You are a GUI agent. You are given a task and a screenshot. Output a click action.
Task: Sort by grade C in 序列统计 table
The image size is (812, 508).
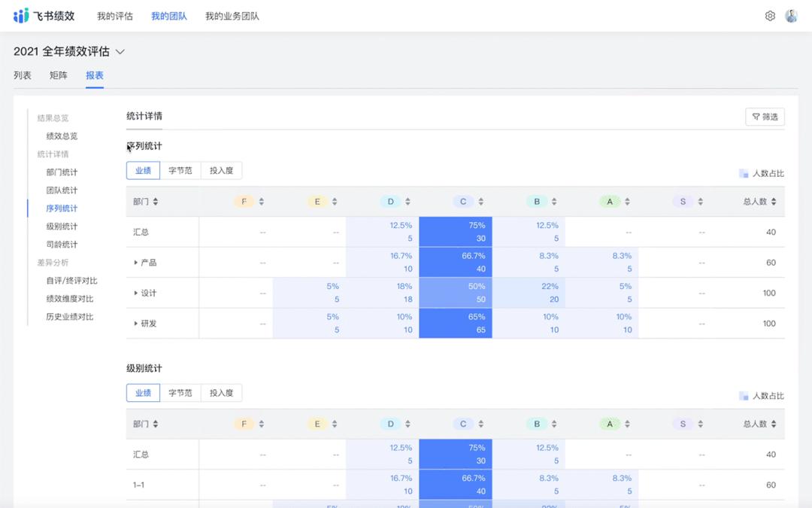point(480,202)
